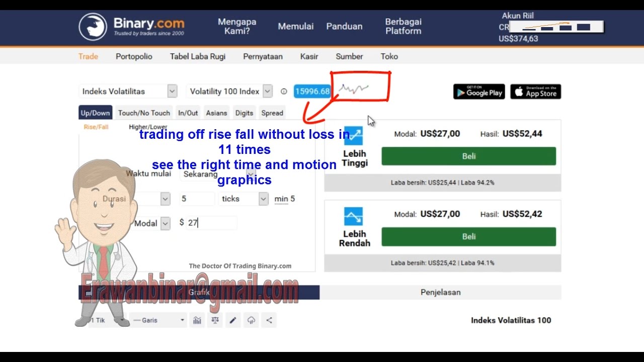This screenshot has height=362, width=644.
Task: Click the Indeks Volatilitas 100 chart title
Action: [x=511, y=320]
